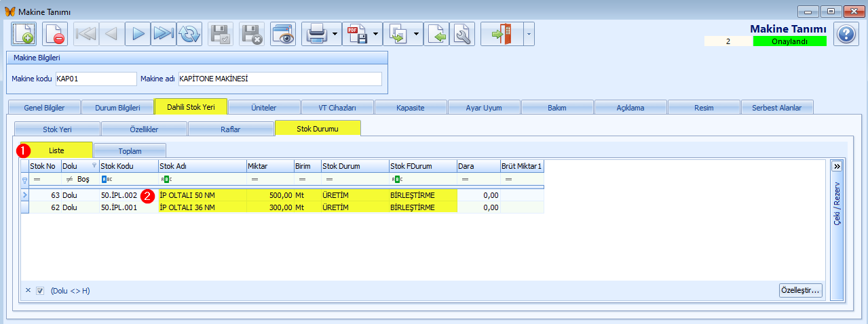Toggle the (Dolu <> H) filter checkbox
868x324 pixels.
pyautogui.click(x=40, y=291)
